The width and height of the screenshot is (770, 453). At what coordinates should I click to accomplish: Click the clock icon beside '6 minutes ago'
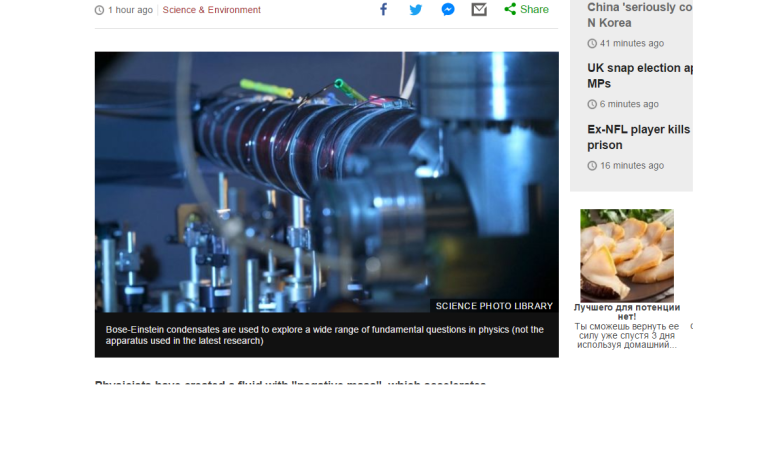pos(592,104)
